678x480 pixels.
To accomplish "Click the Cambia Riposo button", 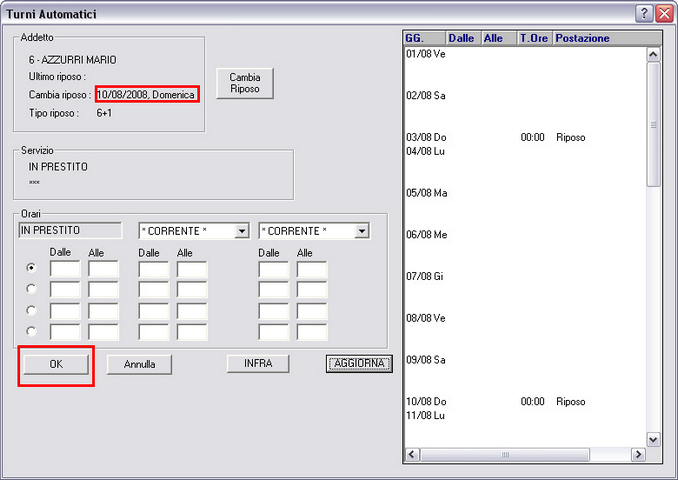I will tap(245, 83).
